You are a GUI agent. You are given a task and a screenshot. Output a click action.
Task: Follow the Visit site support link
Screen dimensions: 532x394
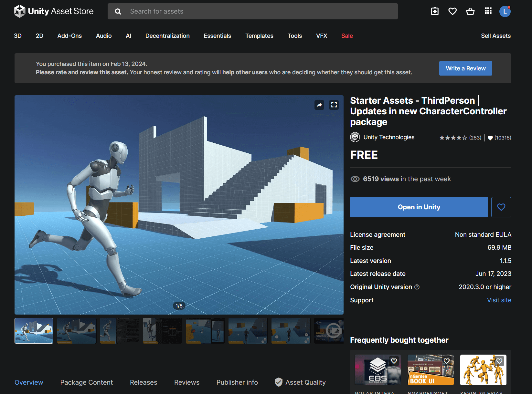[x=499, y=300]
